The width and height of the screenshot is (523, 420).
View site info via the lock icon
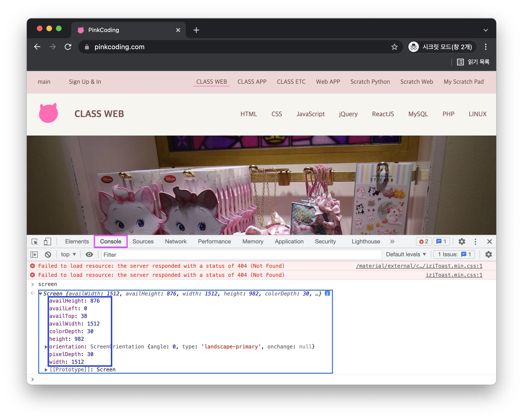pyautogui.click(x=87, y=47)
